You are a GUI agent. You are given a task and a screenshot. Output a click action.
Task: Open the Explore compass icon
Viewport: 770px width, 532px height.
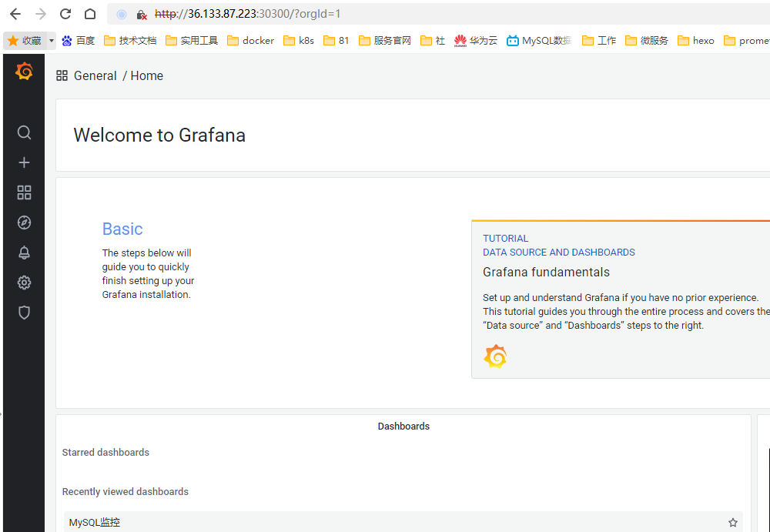pyautogui.click(x=24, y=223)
